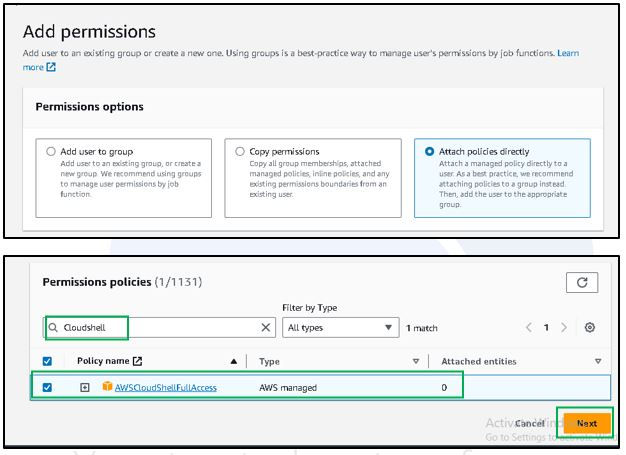Clear the policy search text
The width and height of the screenshot is (626, 455).
point(266,328)
